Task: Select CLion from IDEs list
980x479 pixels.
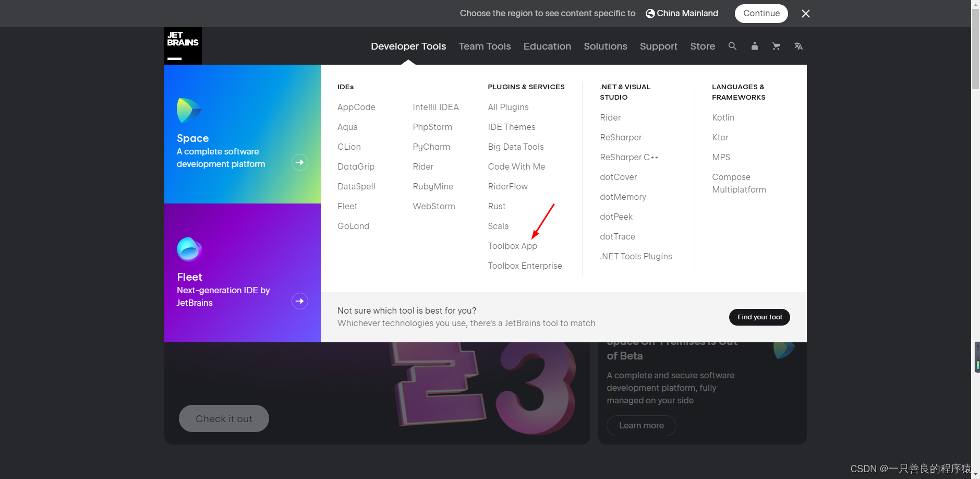Action: point(349,147)
